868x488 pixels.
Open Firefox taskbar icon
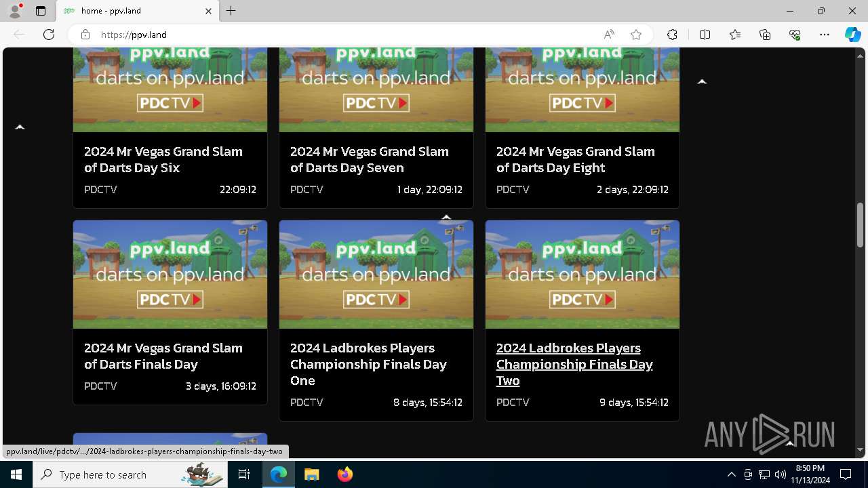pos(344,474)
